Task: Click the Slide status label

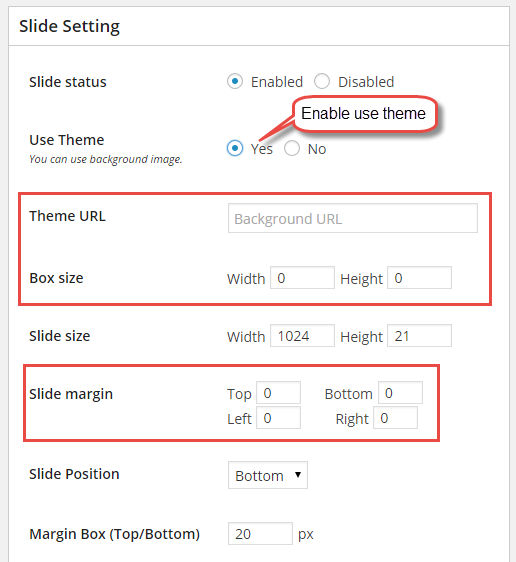Action: pyautogui.click(x=68, y=82)
